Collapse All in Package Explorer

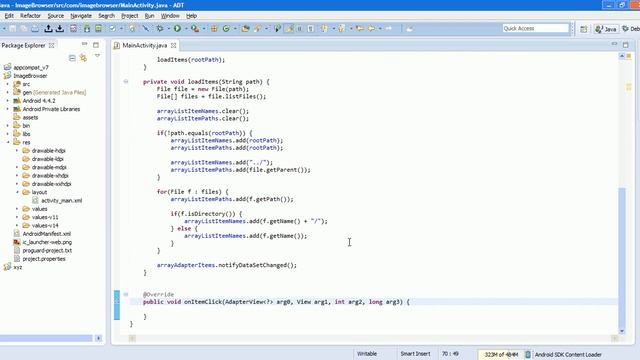[72, 58]
